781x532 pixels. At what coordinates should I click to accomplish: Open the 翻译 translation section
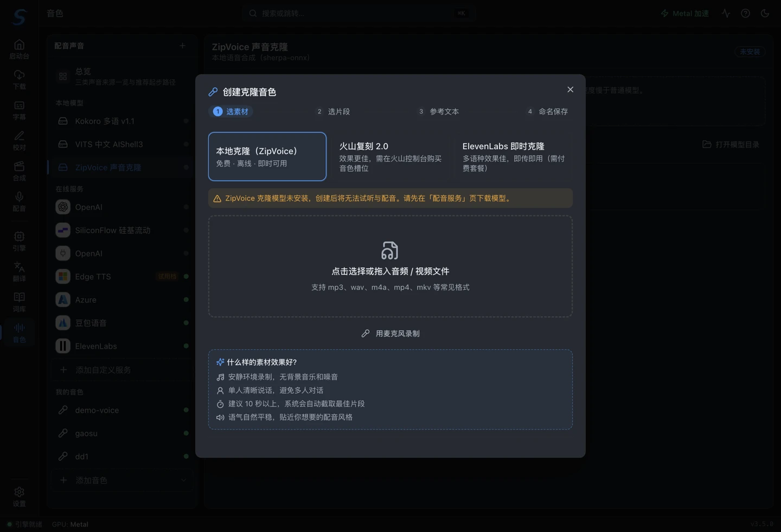(19, 271)
